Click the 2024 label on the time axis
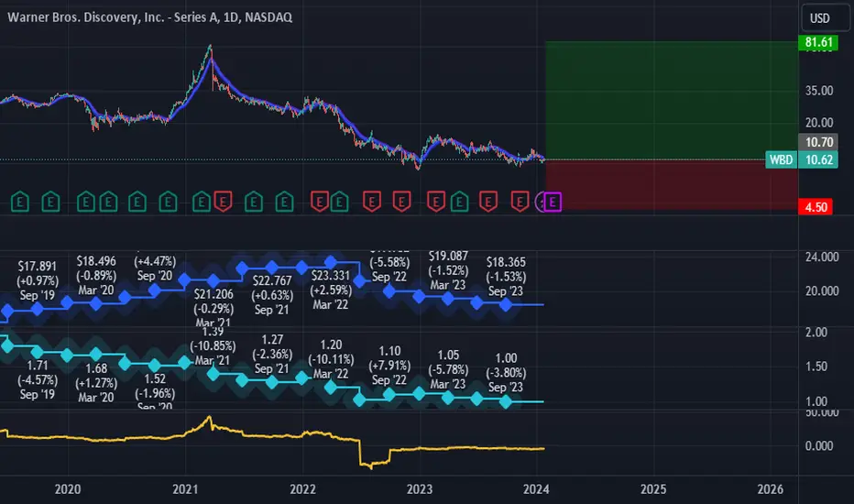 coord(536,489)
